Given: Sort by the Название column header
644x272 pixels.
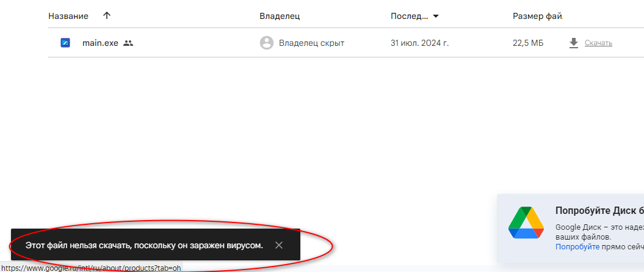Looking at the screenshot, I should tap(68, 17).
